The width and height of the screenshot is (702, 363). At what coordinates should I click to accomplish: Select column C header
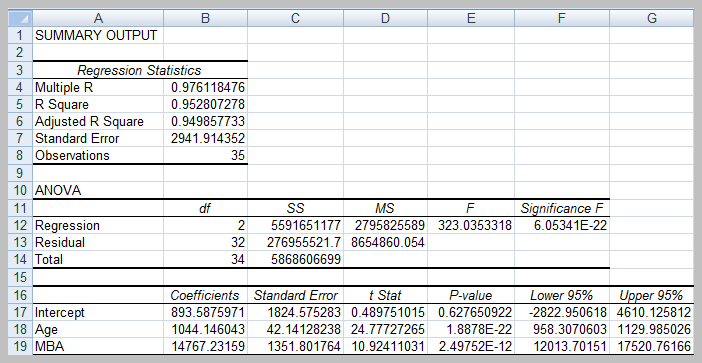[x=295, y=18]
